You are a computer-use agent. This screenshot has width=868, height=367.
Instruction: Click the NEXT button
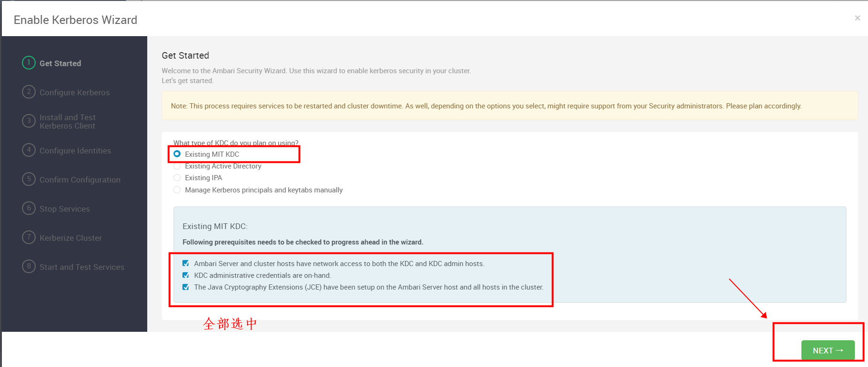[x=828, y=350]
